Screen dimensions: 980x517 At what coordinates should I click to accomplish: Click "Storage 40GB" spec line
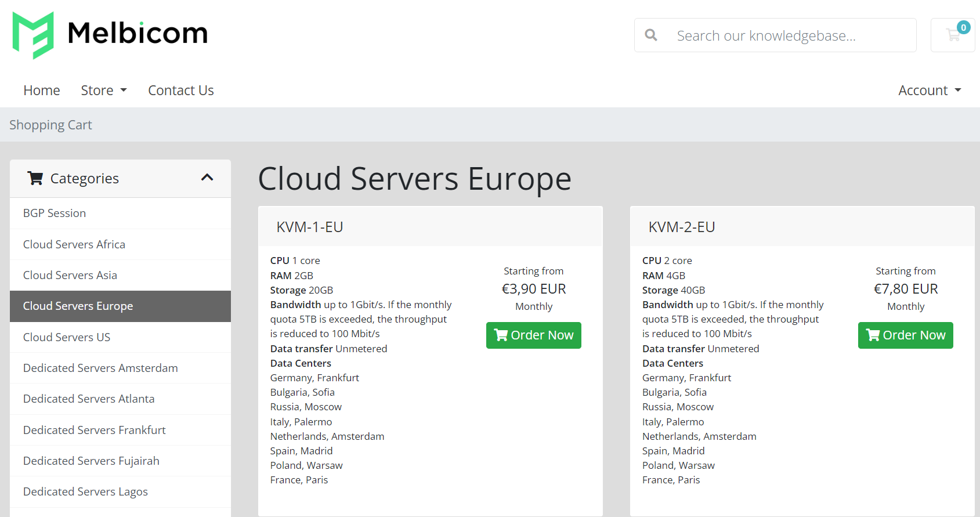[674, 290]
